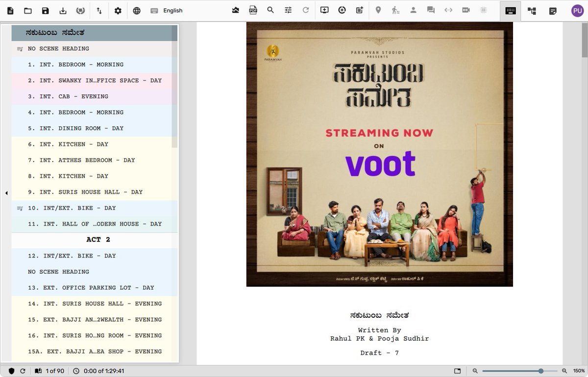Click the add note page icon
The width and height of the screenshot is (588, 377).
360,10
